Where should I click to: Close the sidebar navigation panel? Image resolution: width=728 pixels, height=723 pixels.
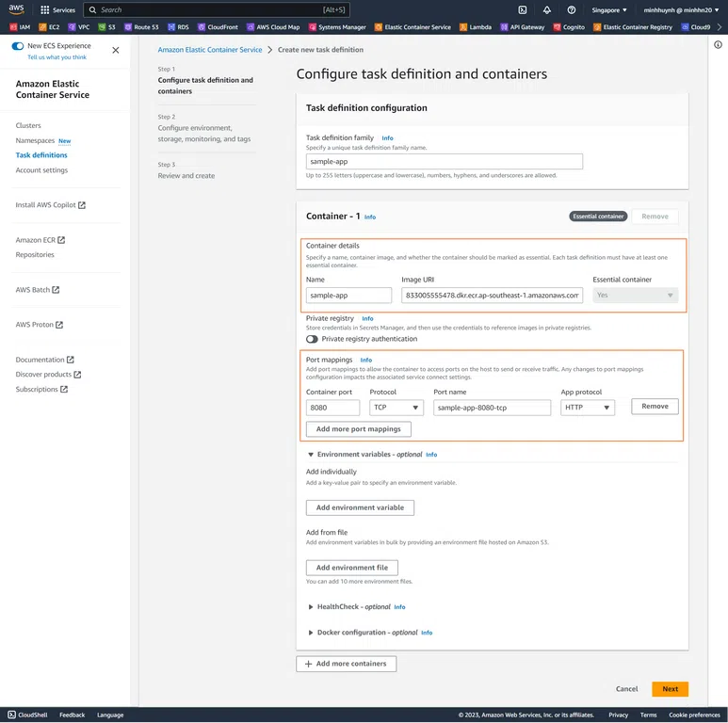[116, 50]
